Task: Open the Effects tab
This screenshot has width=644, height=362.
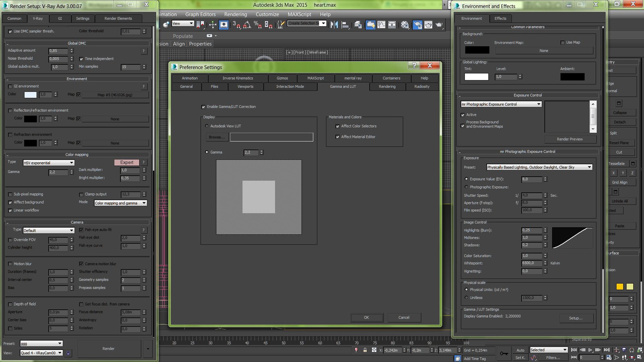Action: pyautogui.click(x=500, y=19)
